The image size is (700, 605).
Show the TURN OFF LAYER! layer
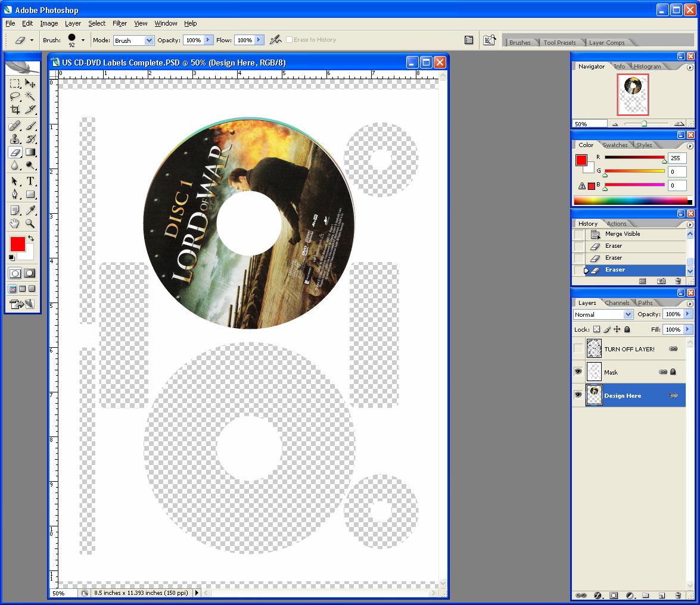pyautogui.click(x=578, y=348)
